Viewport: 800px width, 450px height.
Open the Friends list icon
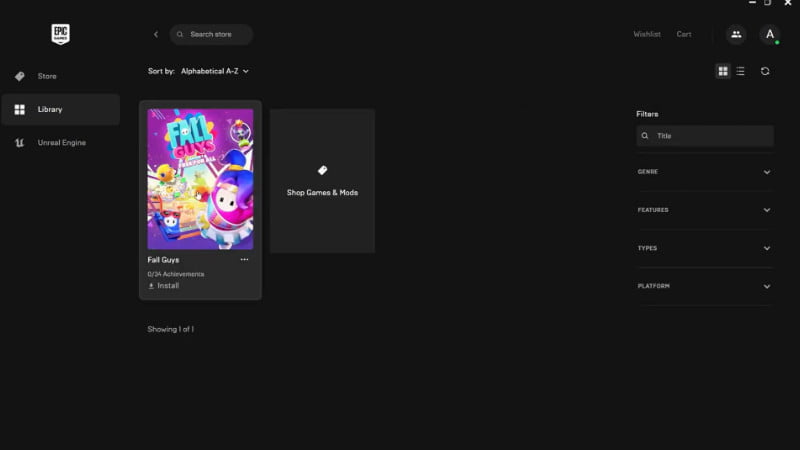pos(736,34)
